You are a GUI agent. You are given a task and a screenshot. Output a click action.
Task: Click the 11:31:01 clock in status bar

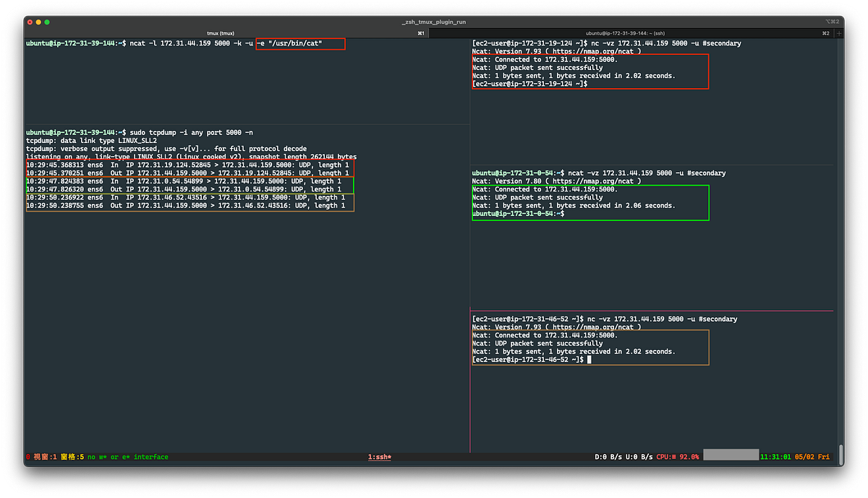click(x=776, y=457)
